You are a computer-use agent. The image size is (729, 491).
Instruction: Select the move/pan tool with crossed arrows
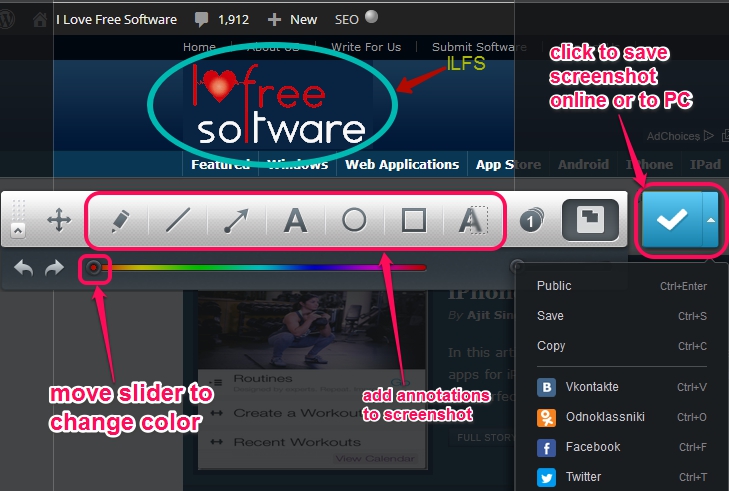59,220
